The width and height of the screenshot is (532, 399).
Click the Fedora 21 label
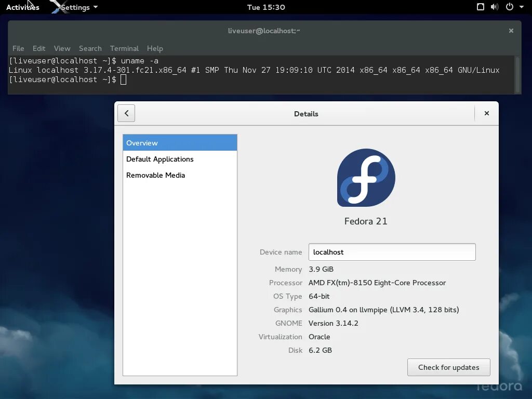click(366, 221)
